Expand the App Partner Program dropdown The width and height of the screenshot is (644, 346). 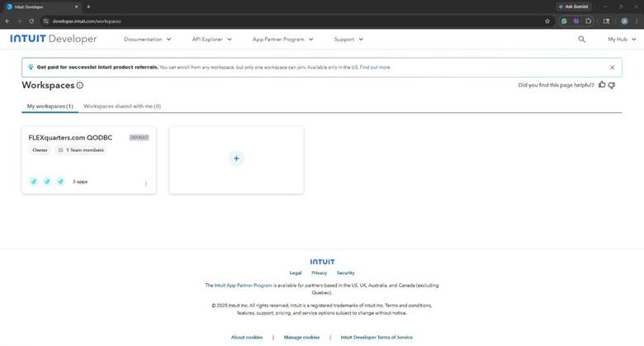283,39
